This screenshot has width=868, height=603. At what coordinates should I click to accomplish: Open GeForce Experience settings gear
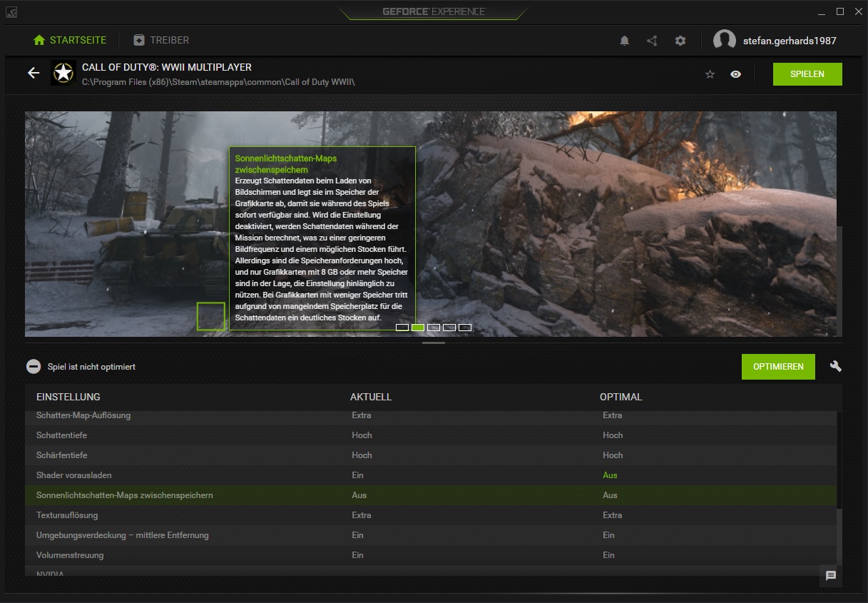[x=680, y=41]
